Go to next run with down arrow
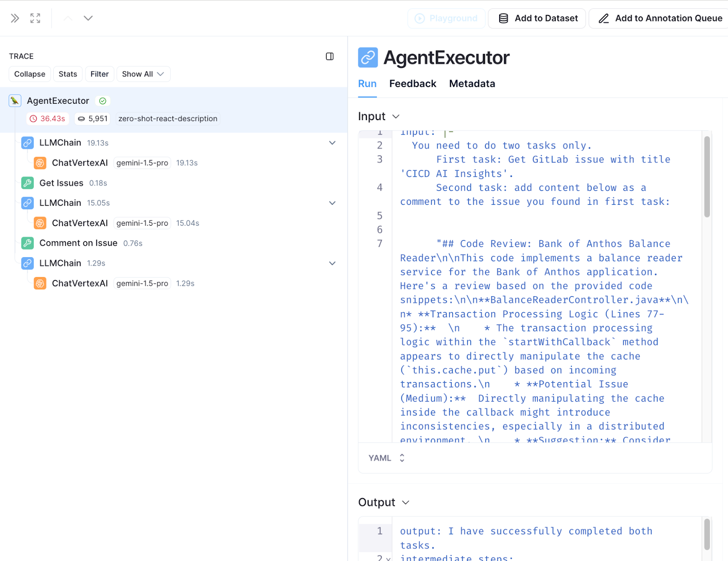This screenshot has width=728, height=561. click(x=88, y=18)
